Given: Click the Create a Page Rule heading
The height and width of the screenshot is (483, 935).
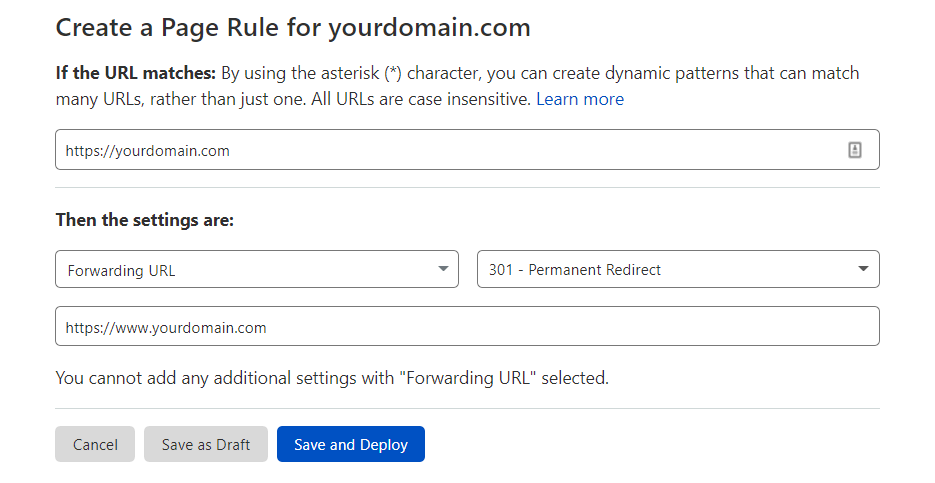Looking at the screenshot, I should click(x=293, y=27).
